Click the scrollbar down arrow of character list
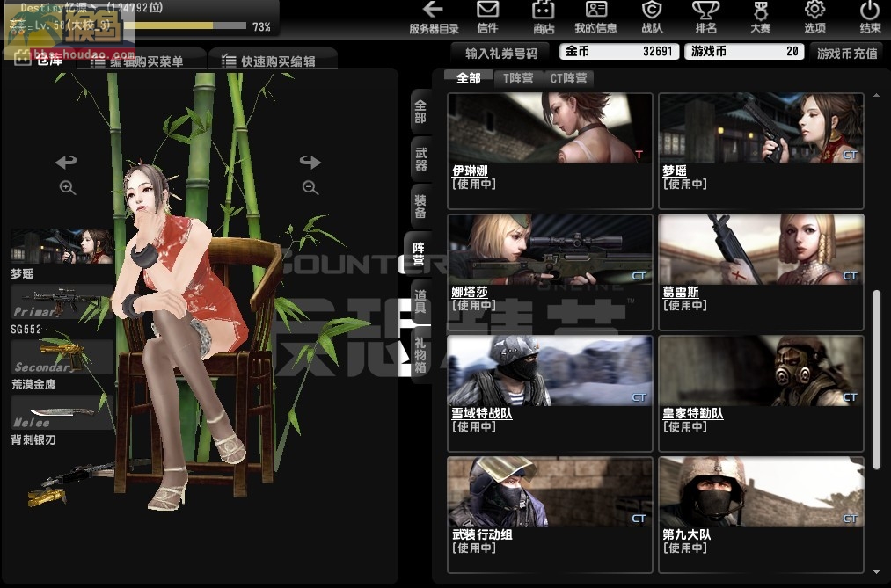Viewport: 891px width, 588px height. point(877,572)
